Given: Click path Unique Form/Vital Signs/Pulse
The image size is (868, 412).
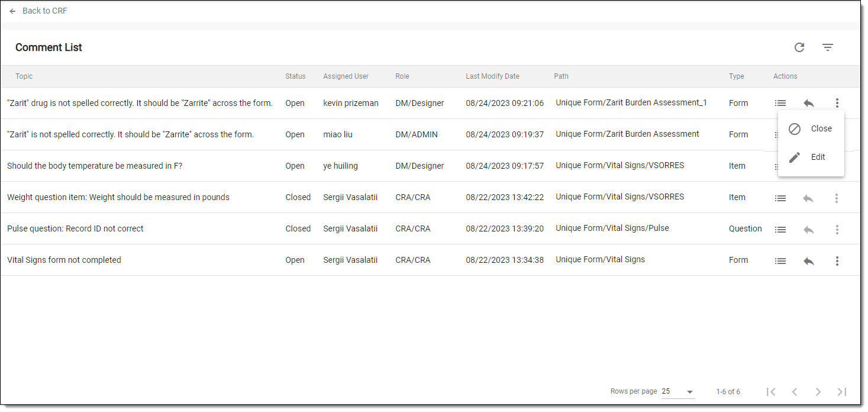Looking at the screenshot, I should [x=612, y=228].
